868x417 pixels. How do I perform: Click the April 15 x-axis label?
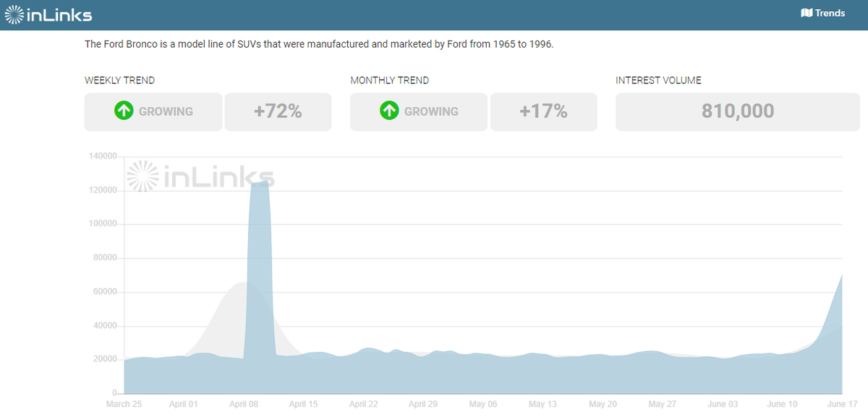[303, 404]
